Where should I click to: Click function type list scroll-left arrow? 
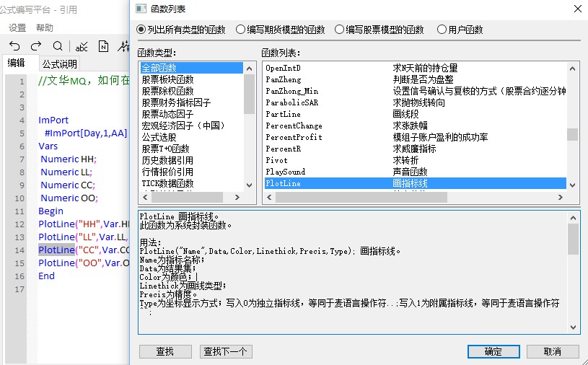point(146,197)
